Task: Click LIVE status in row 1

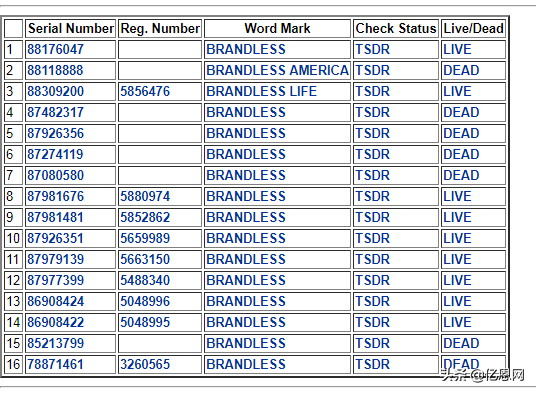Action: pyautogui.click(x=457, y=50)
